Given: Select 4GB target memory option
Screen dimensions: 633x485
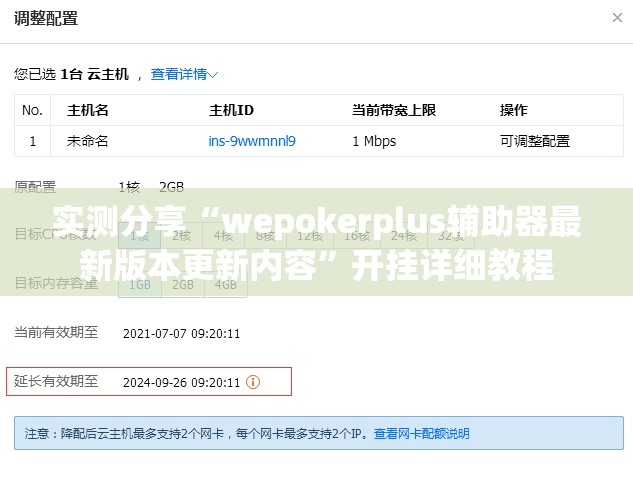Looking at the screenshot, I should [x=226, y=285].
